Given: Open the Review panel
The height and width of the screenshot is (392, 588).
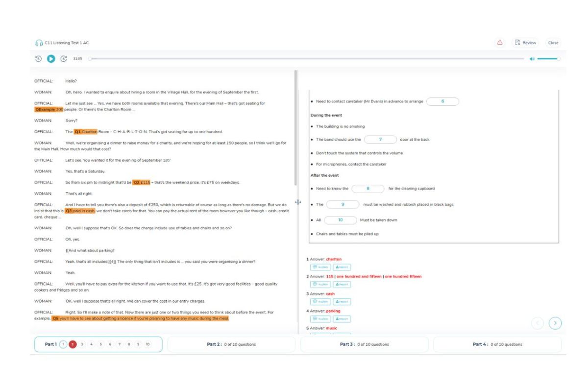Looking at the screenshot, I should coord(525,43).
